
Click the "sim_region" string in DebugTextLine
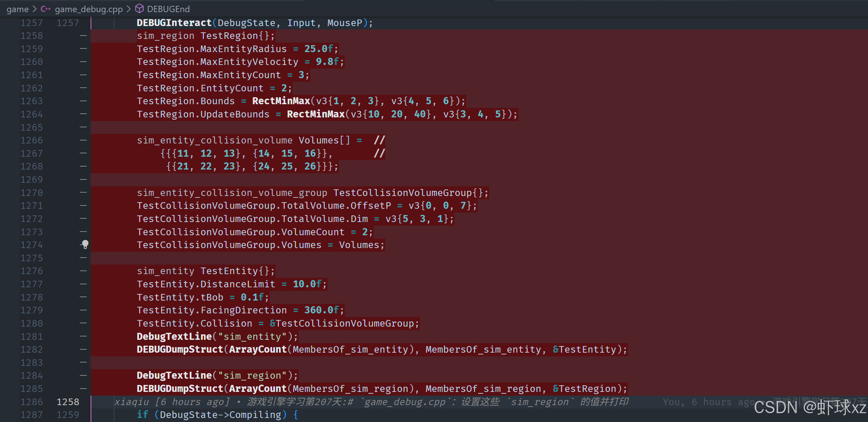252,375
